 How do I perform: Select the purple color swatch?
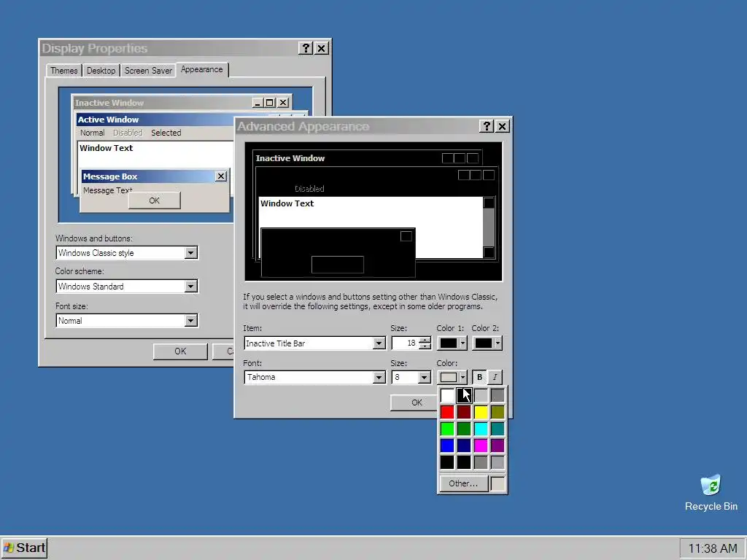point(498,446)
